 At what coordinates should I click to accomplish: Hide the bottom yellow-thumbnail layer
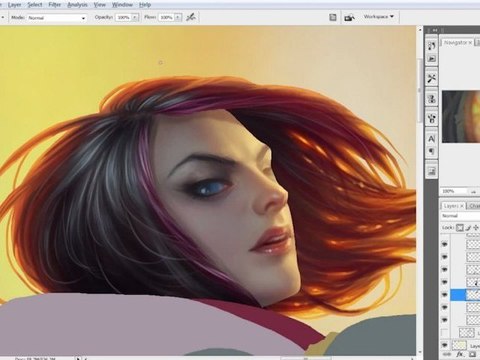(x=445, y=345)
